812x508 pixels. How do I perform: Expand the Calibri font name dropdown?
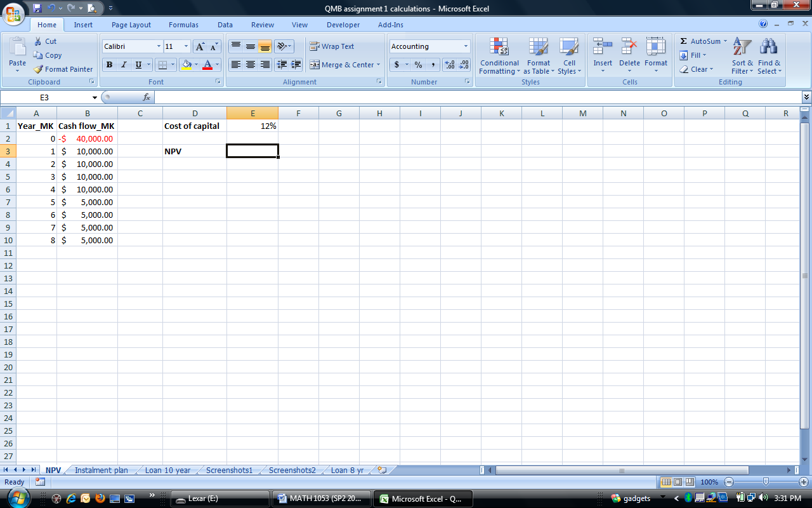[159, 46]
